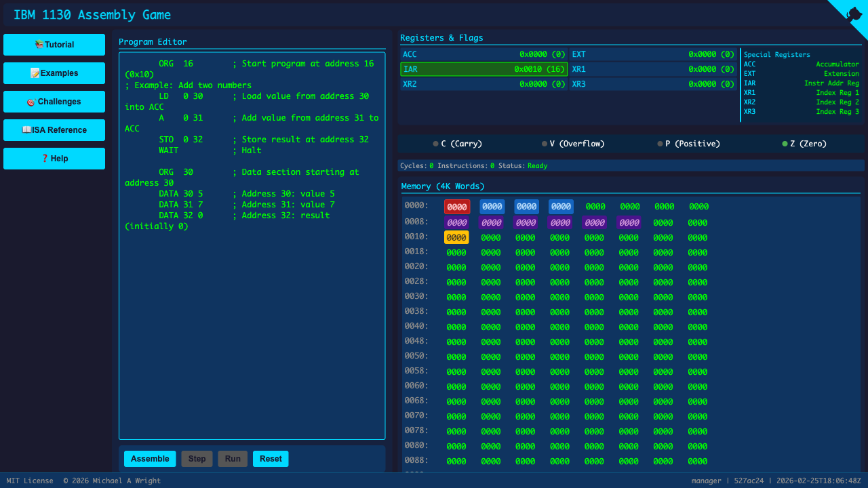The width and height of the screenshot is (868, 488).
Task: Click the Z (Zero) flag indicator
Action: coord(804,144)
